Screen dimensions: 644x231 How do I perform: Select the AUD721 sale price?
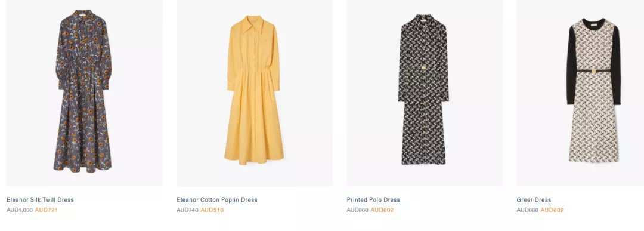[x=47, y=210]
